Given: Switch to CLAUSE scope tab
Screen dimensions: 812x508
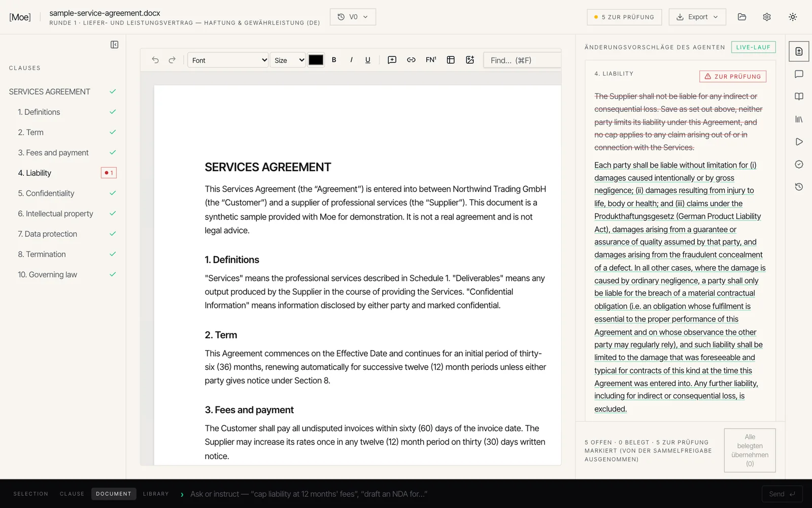Looking at the screenshot, I should pos(72,494).
